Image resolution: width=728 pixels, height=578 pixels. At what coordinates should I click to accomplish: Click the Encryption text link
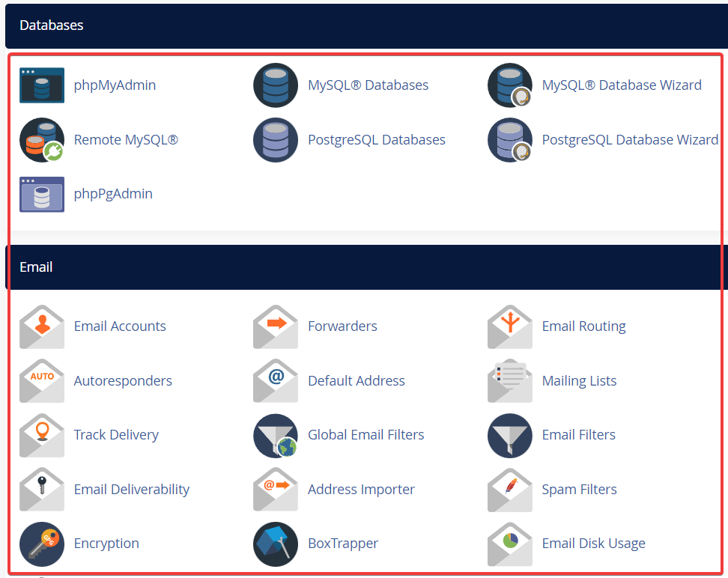click(106, 544)
